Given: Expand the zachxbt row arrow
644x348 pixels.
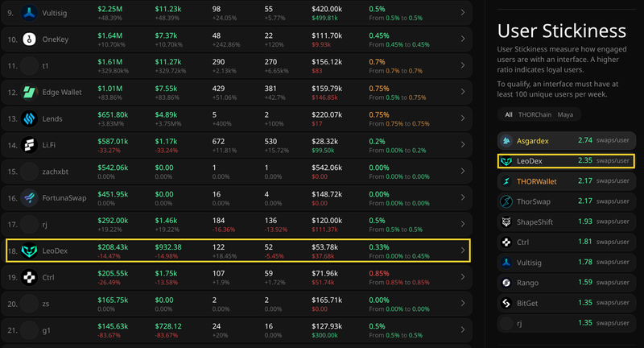Looking at the screenshot, I should tap(463, 171).
